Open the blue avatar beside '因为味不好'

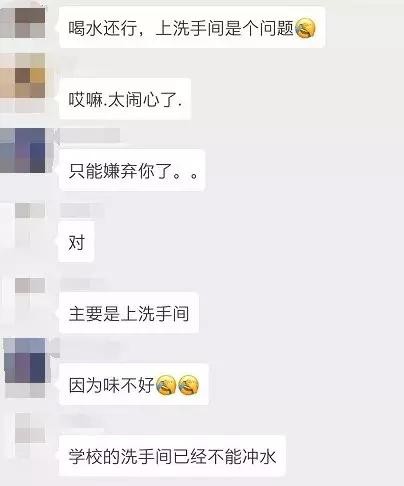(x=25, y=361)
